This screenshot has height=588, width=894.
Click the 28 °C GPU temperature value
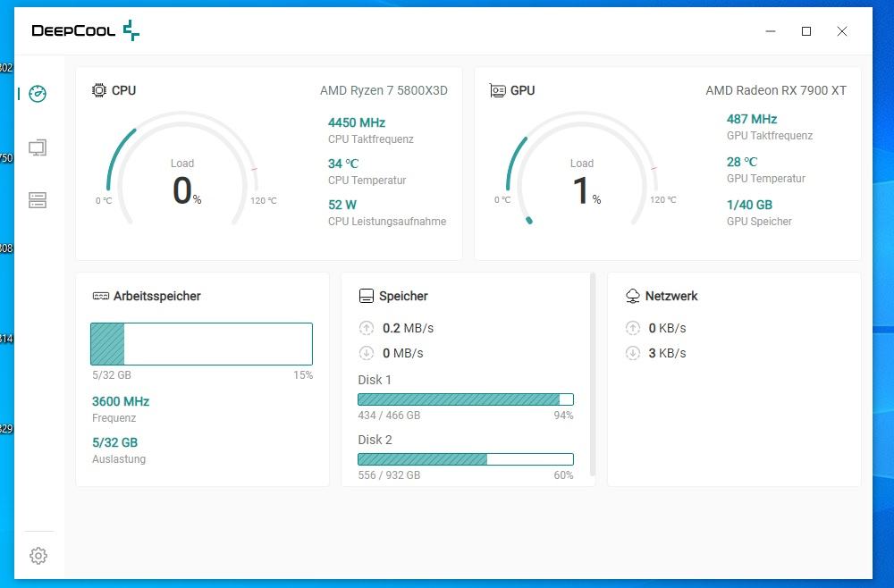[742, 162]
